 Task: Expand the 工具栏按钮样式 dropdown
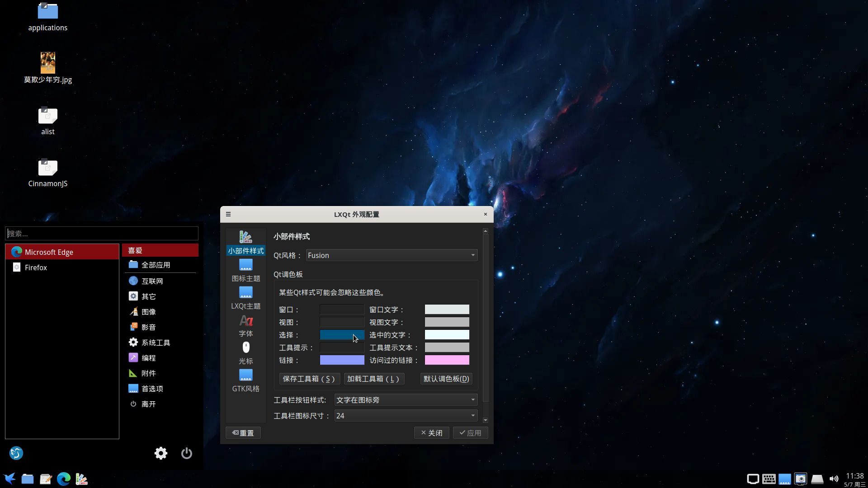pos(406,400)
